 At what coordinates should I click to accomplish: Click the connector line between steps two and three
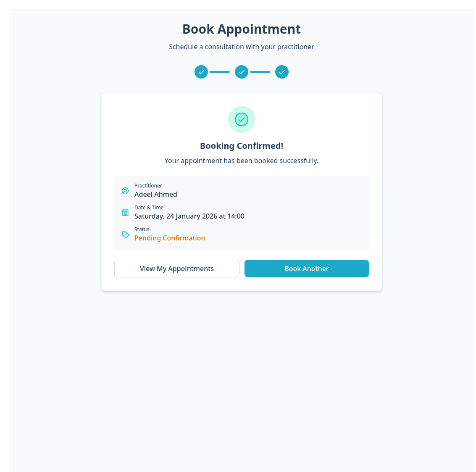[x=260, y=72]
